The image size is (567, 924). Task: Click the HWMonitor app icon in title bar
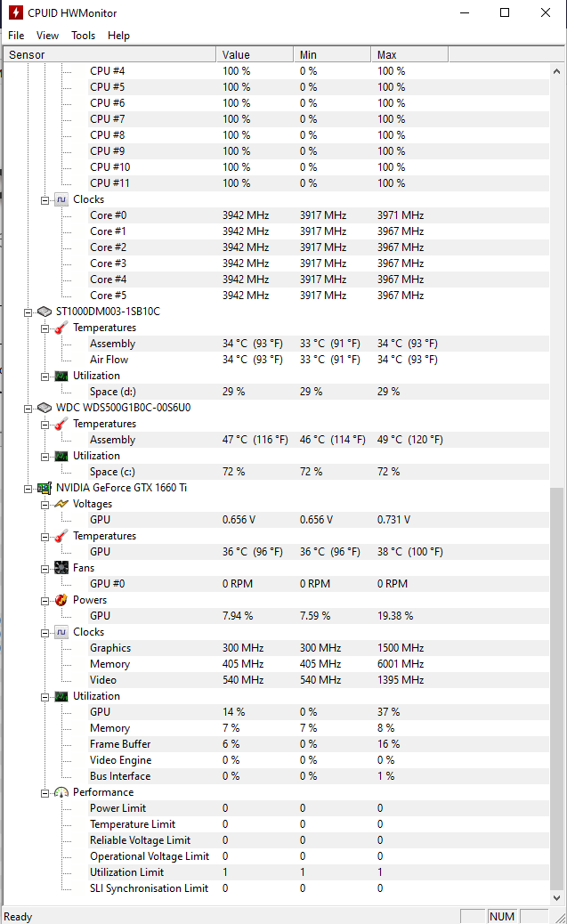pyautogui.click(x=15, y=13)
